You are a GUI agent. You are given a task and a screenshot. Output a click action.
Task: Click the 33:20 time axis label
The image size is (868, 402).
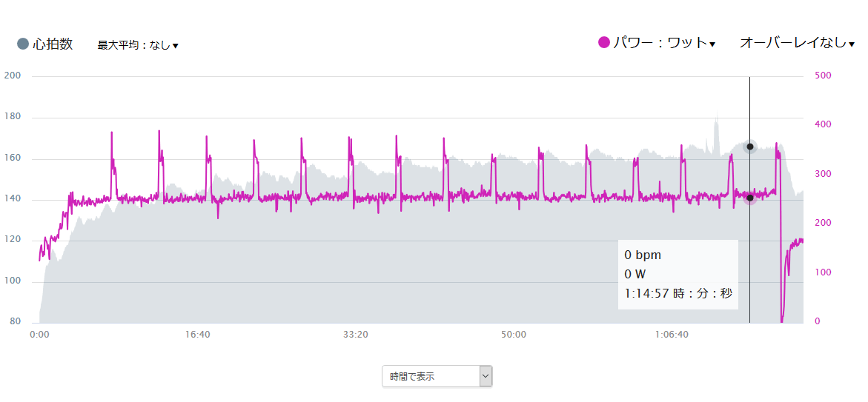click(355, 335)
